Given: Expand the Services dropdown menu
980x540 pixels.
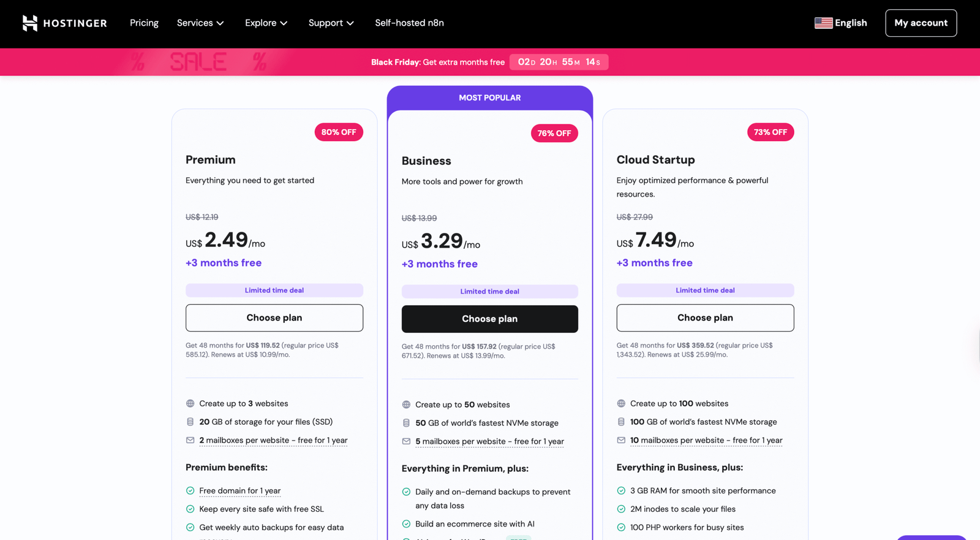Looking at the screenshot, I should coord(200,23).
